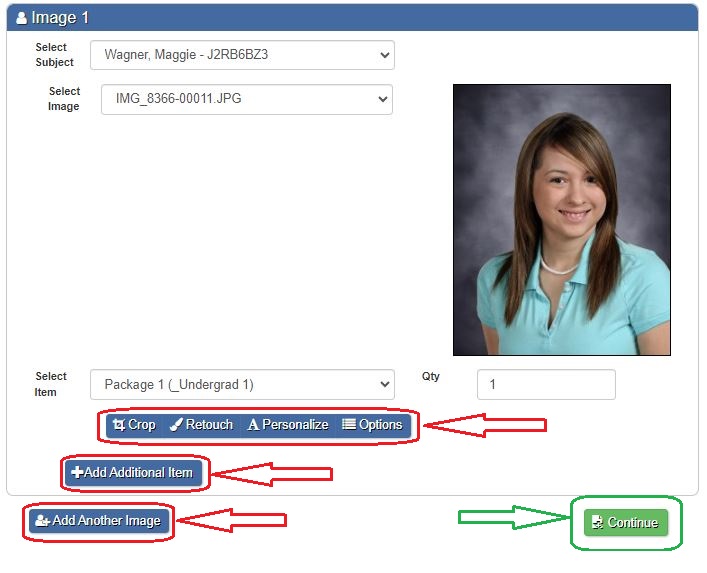Open the Select Subject dropdown

point(242,55)
